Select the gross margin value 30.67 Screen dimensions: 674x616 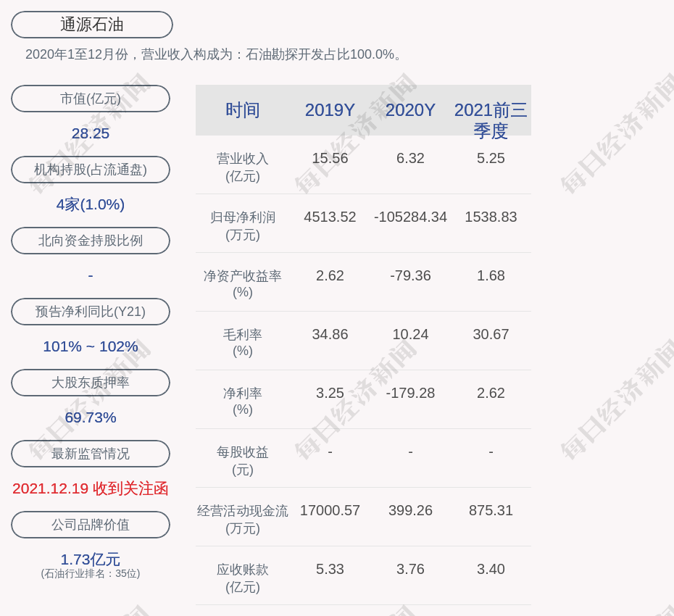click(491, 334)
